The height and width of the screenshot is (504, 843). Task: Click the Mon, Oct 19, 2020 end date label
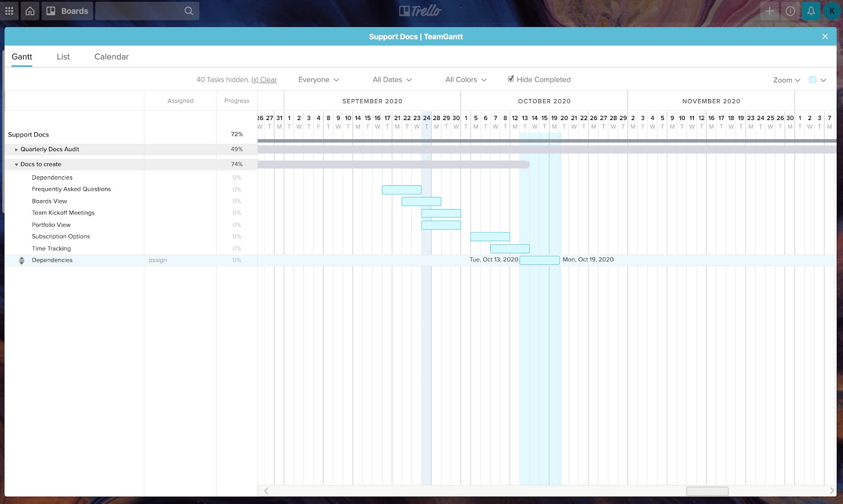[x=588, y=260]
